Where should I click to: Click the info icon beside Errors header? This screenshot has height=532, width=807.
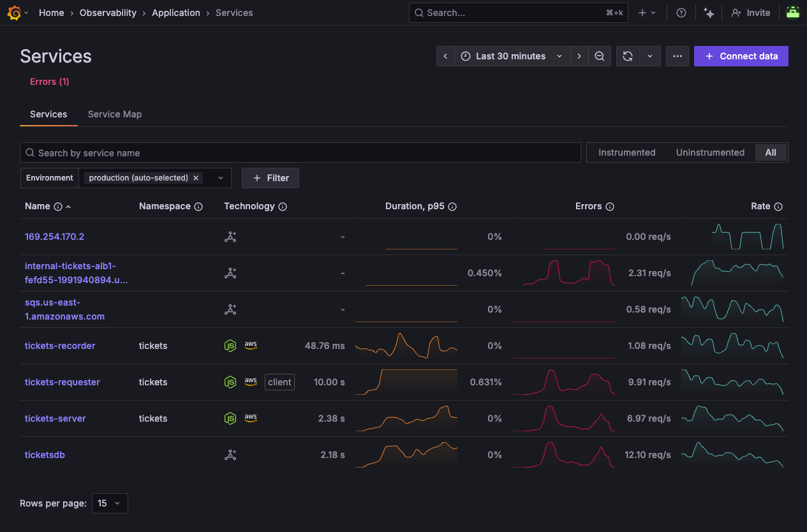[610, 207]
